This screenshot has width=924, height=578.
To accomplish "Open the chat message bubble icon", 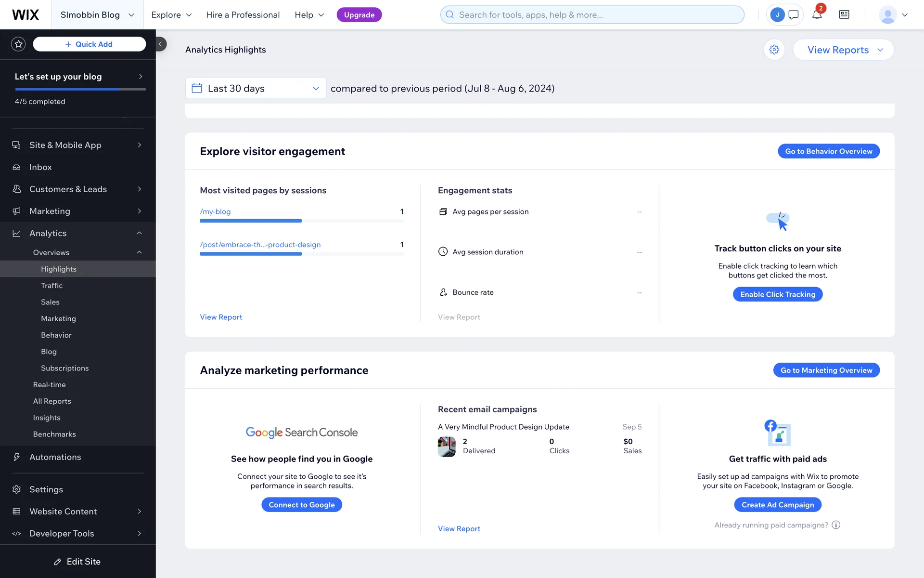I will tap(794, 15).
